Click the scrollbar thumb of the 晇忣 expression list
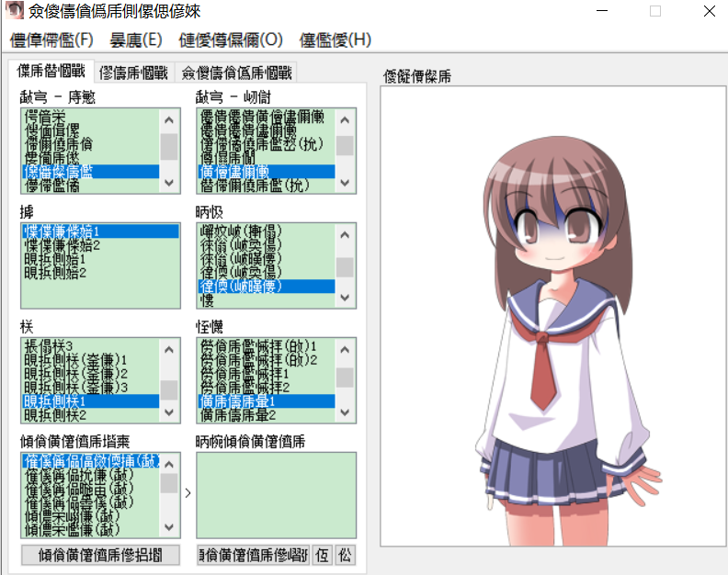This screenshot has width=728, height=575. coord(345,267)
